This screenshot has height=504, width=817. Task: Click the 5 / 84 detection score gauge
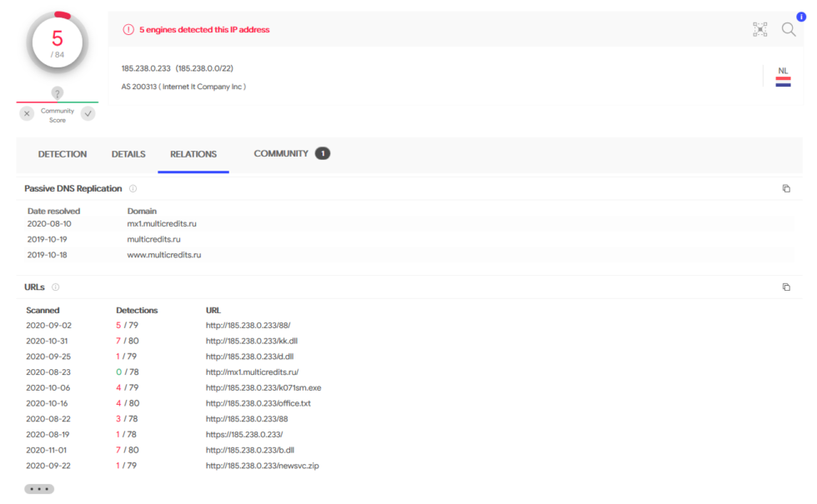click(58, 42)
